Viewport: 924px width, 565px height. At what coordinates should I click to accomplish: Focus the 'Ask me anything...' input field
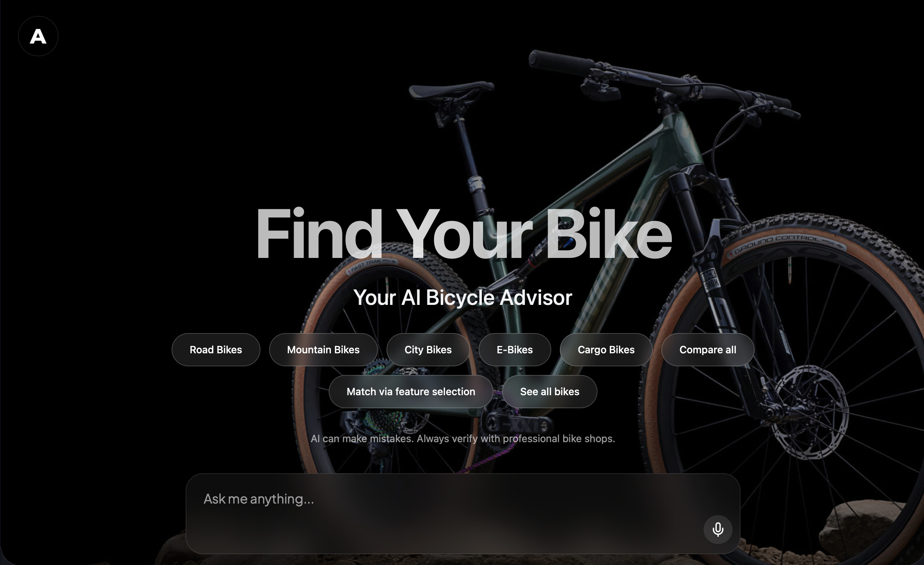point(463,513)
